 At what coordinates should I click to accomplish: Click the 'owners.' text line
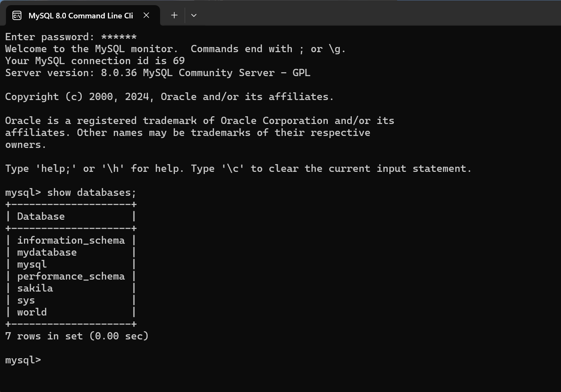pos(26,145)
